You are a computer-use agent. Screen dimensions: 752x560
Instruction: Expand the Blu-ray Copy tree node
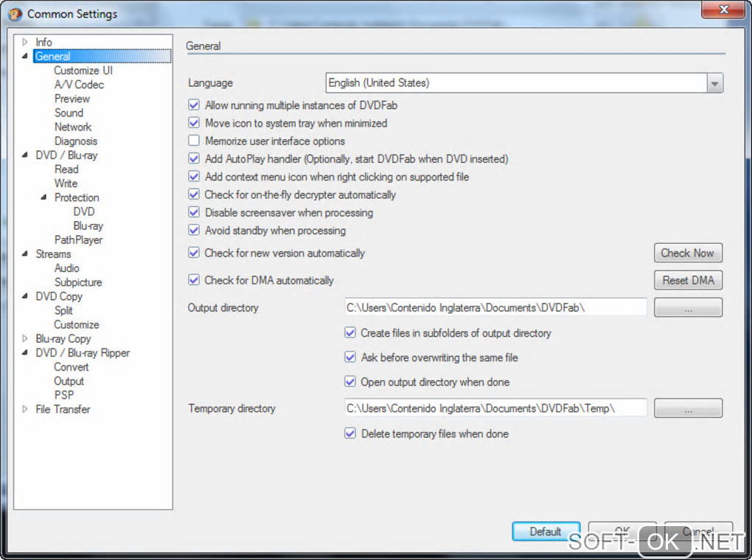25,338
